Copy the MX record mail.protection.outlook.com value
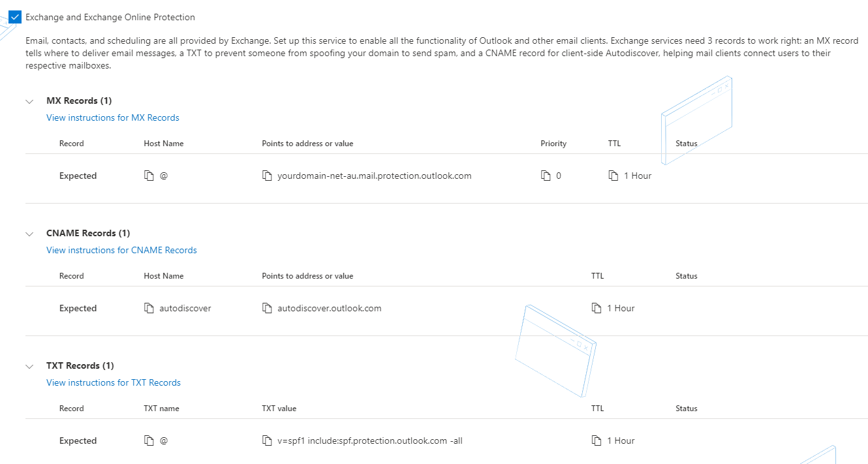 point(266,176)
